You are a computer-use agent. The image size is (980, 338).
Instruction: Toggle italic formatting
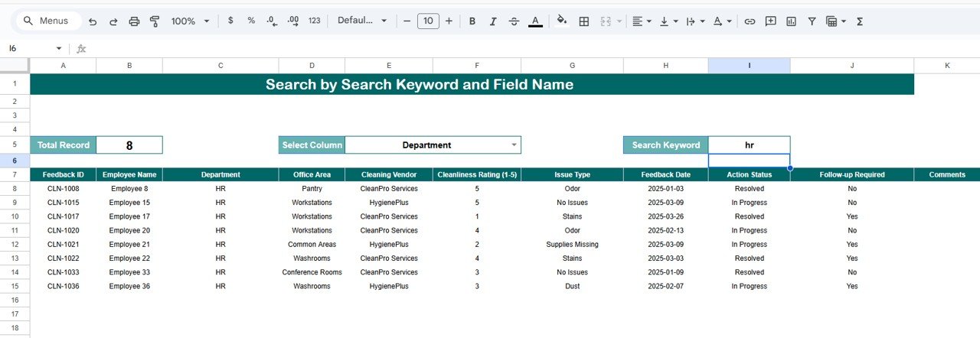[493, 21]
